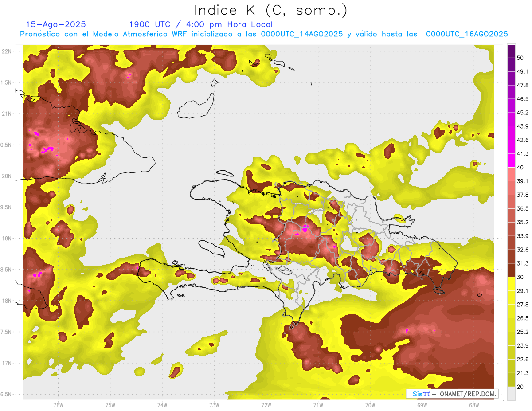Click the latitude label '17N'
532x411 pixels.
pos(7,363)
